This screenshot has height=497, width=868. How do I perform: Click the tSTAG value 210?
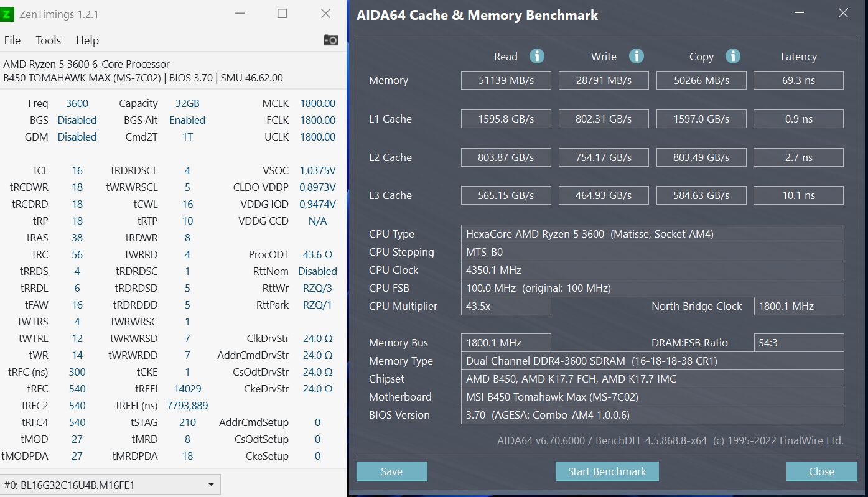[187, 422]
